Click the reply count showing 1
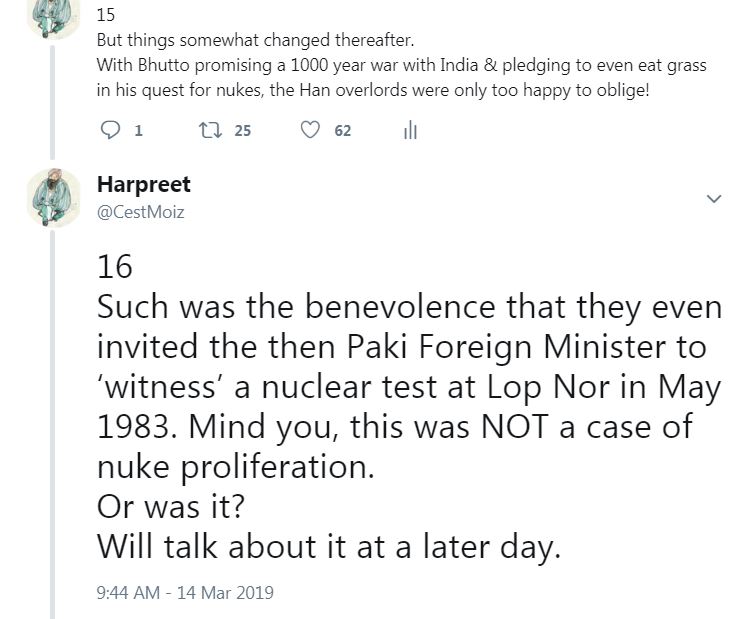Image resolution: width=753 pixels, height=619 pixels. click(138, 131)
